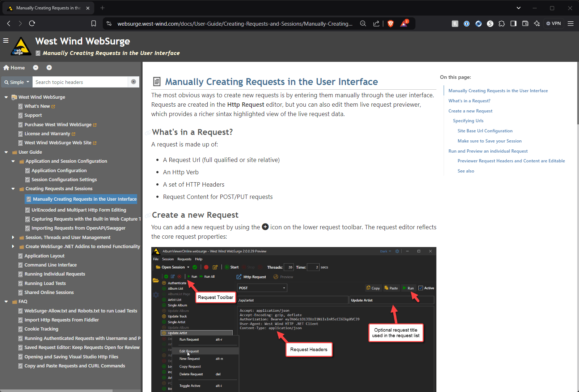Collapse all topics with minus icon
This screenshot has width=579, height=392.
coord(35,68)
